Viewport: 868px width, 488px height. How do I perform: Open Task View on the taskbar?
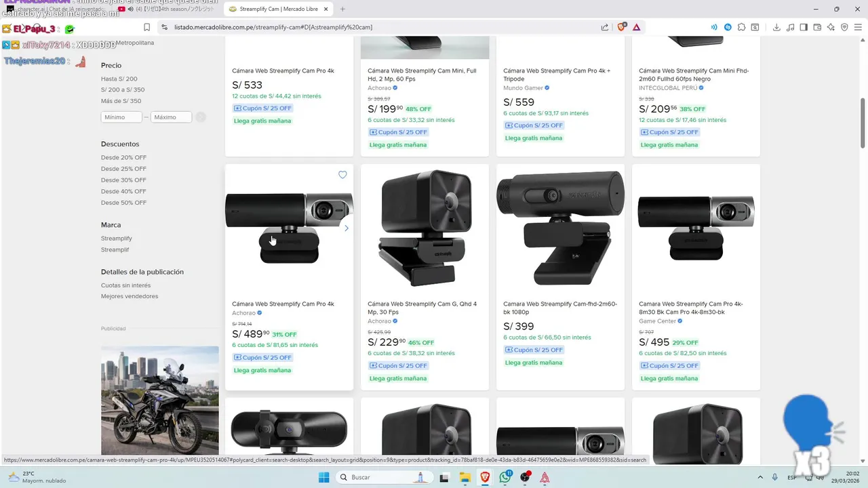click(444, 477)
